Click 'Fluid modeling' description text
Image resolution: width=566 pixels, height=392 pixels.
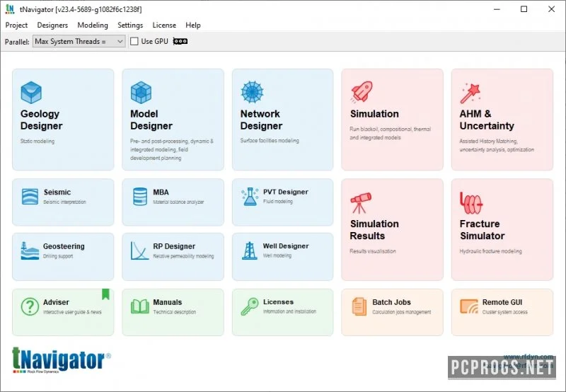click(x=277, y=202)
